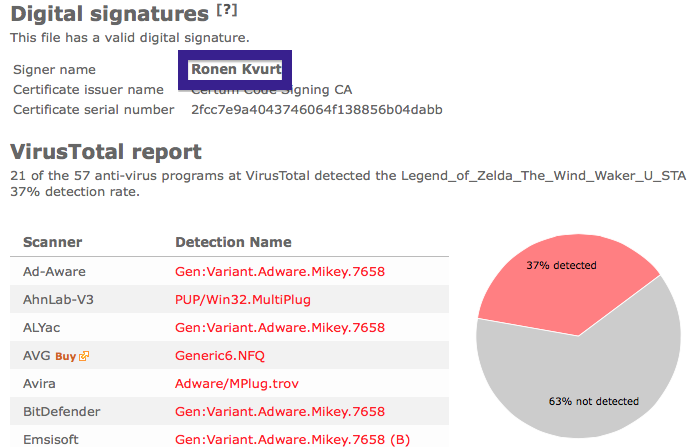Image resolution: width=687 pixels, height=447 pixels.
Task: Open the [?] help link beside Digital signatures
Action: click(x=227, y=10)
